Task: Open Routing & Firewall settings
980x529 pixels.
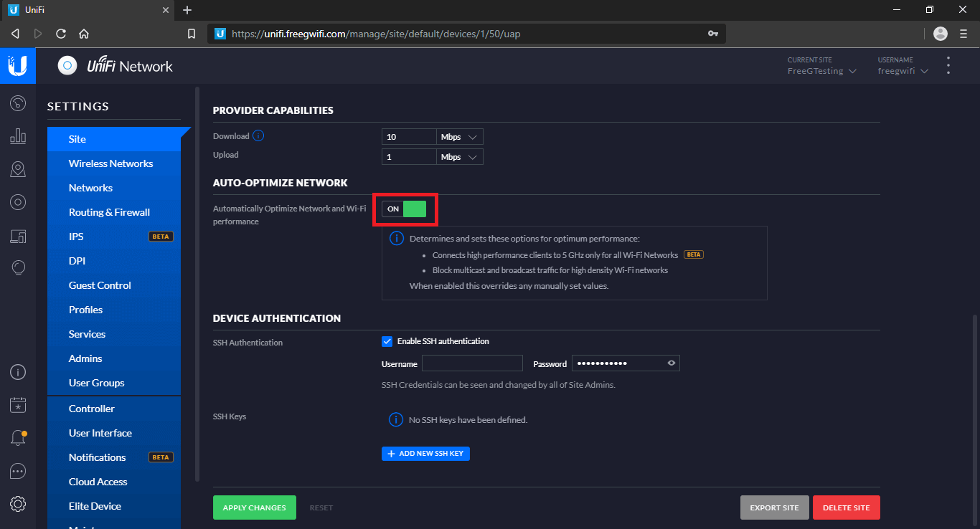Action: [114, 212]
